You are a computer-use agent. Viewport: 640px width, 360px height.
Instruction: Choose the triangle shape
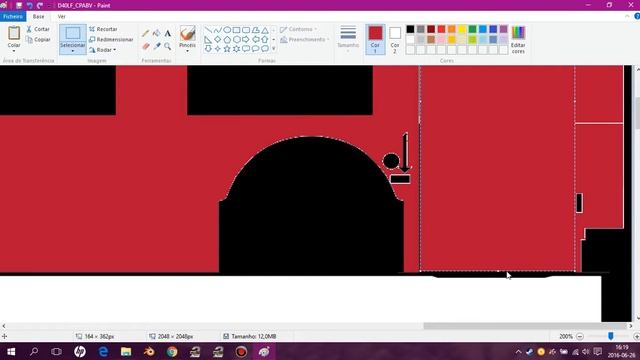(x=265, y=30)
